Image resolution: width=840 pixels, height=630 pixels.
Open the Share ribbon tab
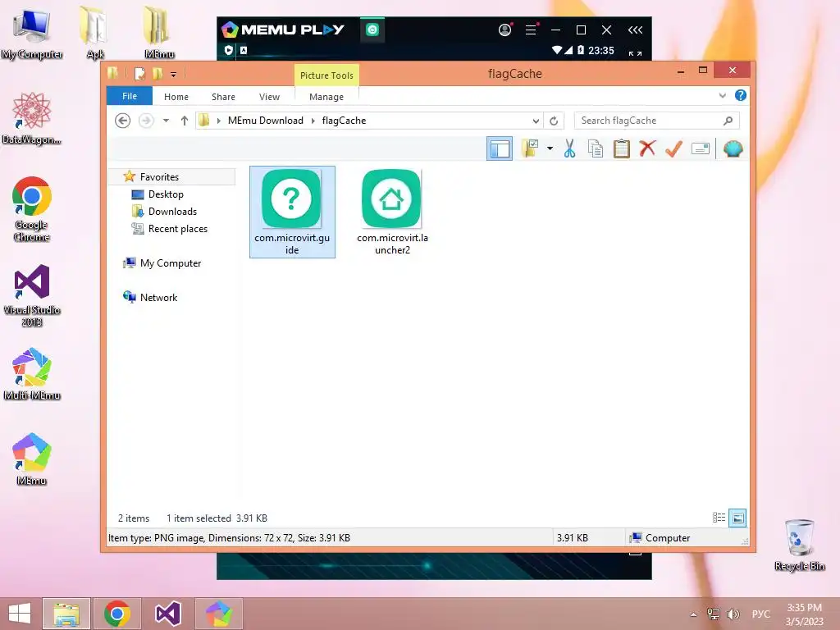click(223, 97)
